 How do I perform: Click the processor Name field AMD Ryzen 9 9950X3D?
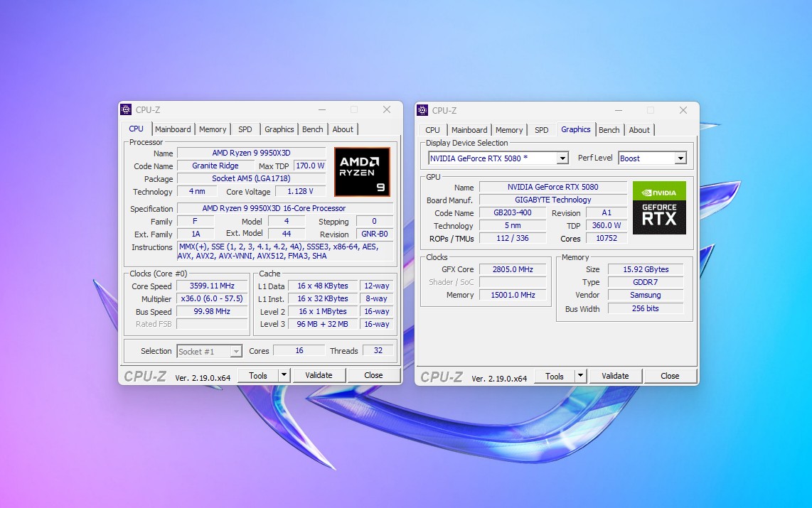click(251, 153)
